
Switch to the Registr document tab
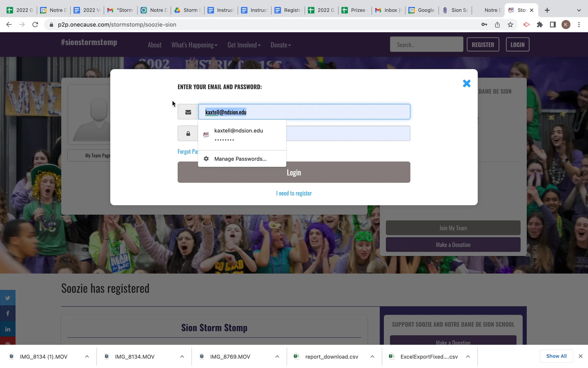click(288, 10)
